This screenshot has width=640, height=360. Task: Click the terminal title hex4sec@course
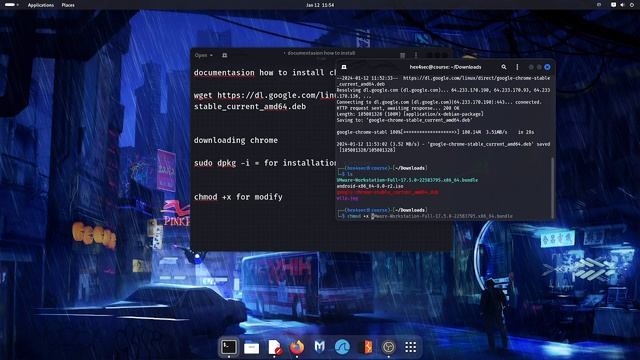pos(445,67)
